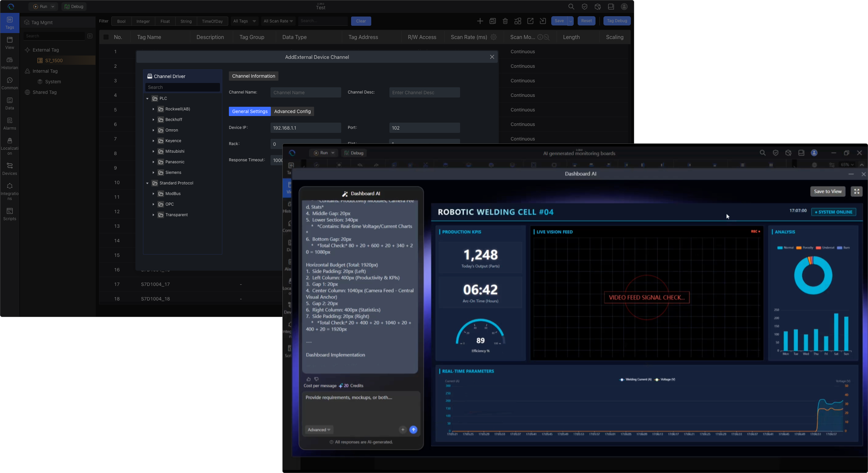The height and width of the screenshot is (473, 868).
Task: Open the Advanced dropdown in Dashboard AI
Action: (x=319, y=429)
